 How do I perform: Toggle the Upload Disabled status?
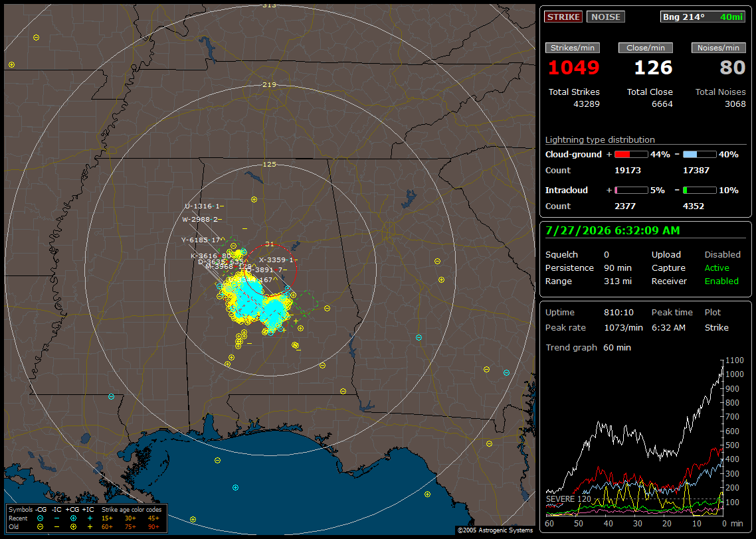722,254
